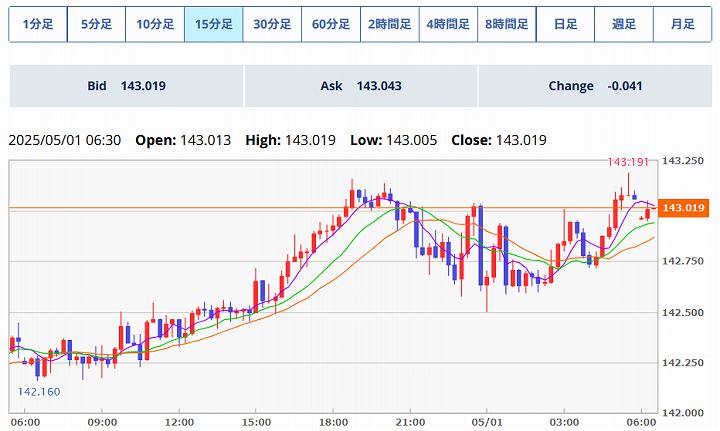Click the 142.000 axis label

pos(683,413)
